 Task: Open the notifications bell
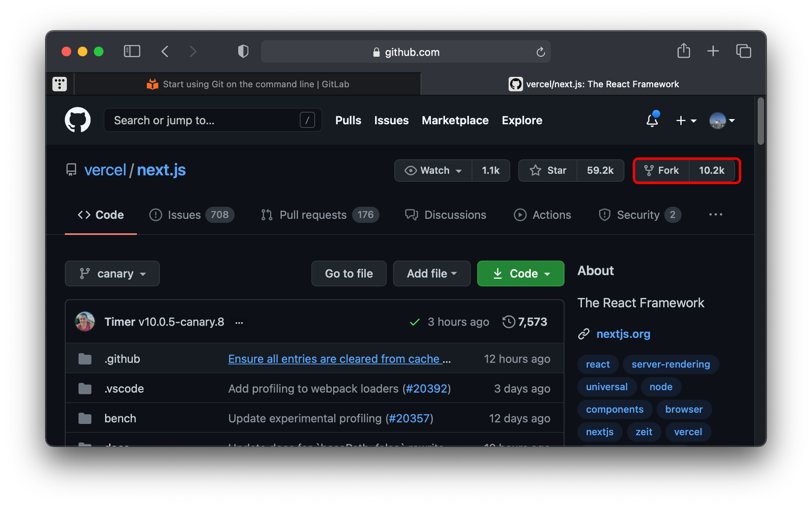[652, 120]
